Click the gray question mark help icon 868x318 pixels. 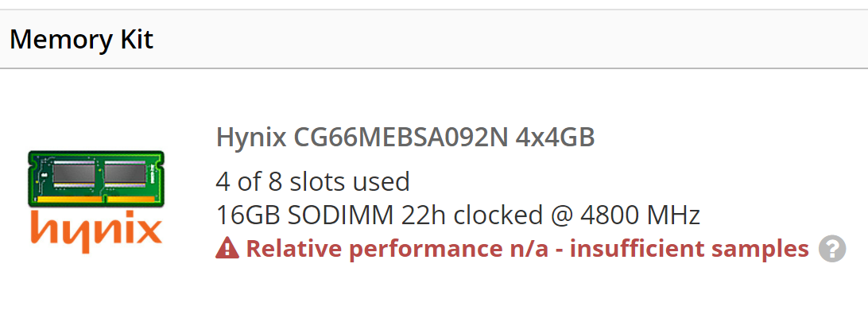(x=831, y=249)
